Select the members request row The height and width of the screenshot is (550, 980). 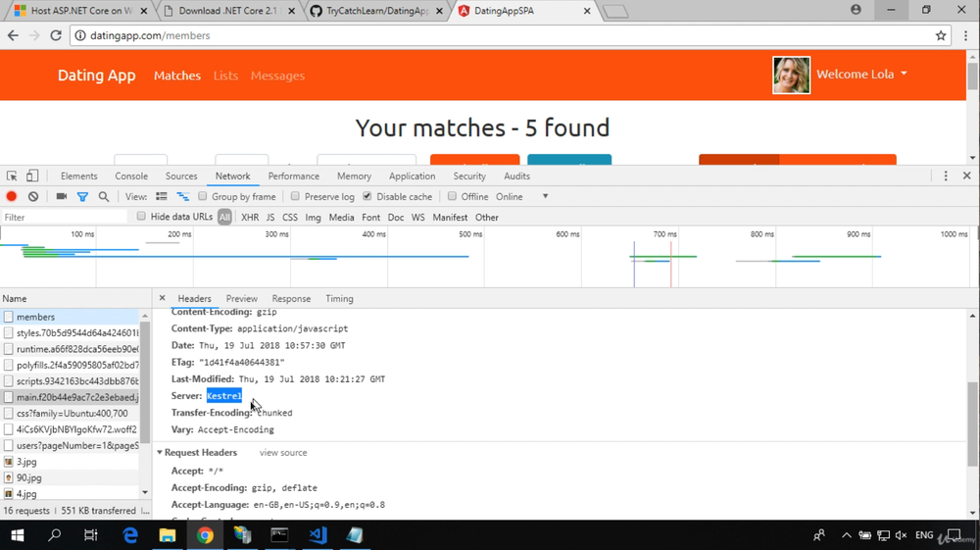pos(71,317)
